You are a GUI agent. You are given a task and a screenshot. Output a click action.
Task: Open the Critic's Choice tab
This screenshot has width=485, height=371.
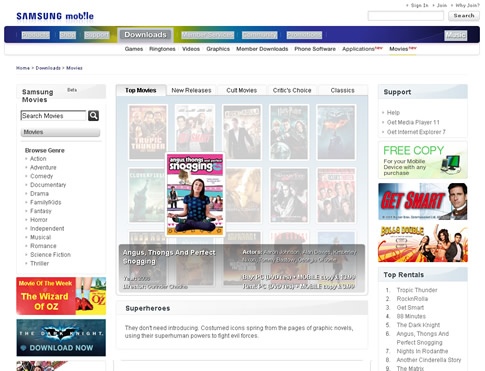pos(292,90)
